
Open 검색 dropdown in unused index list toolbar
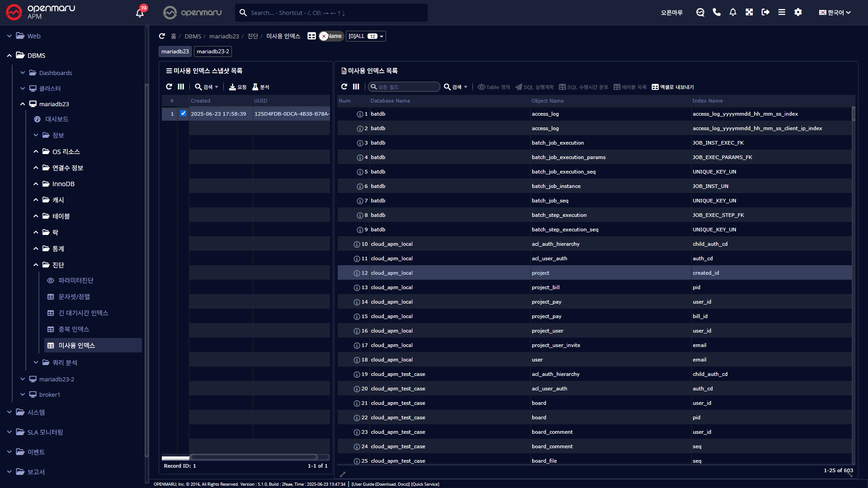456,87
